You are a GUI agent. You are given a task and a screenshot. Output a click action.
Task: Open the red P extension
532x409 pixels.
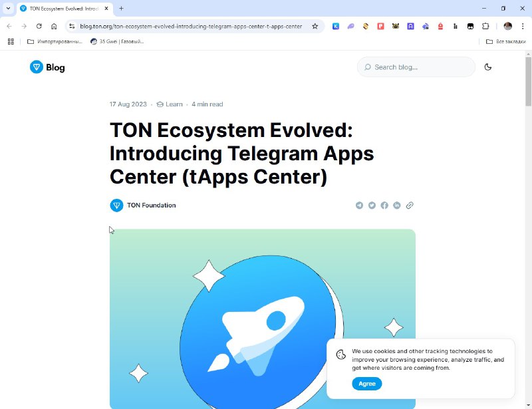(380, 26)
